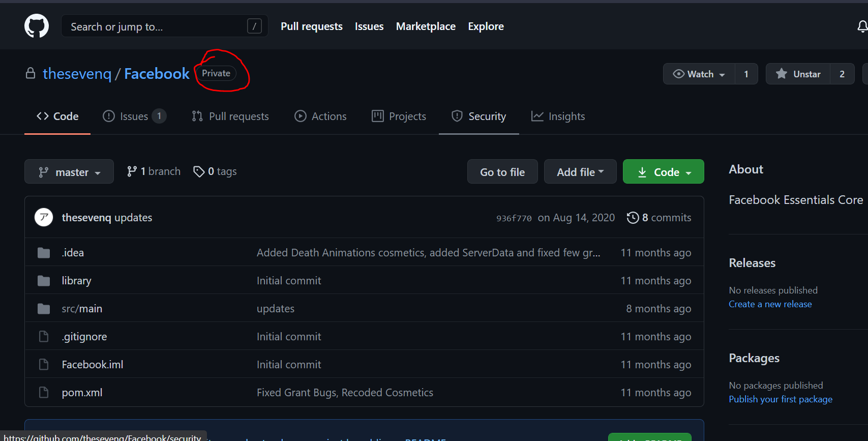
Task: Open pom.xml file
Action: coord(82,393)
